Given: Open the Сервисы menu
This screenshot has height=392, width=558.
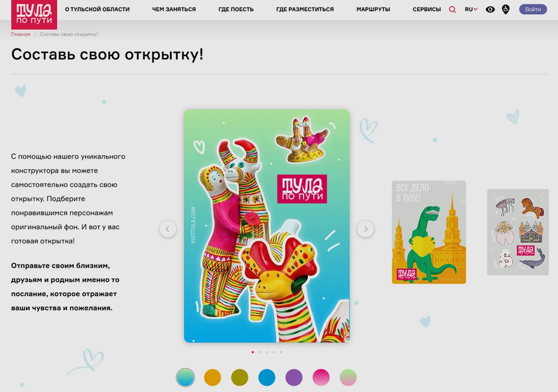Looking at the screenshot, I should tap(427, 9).
